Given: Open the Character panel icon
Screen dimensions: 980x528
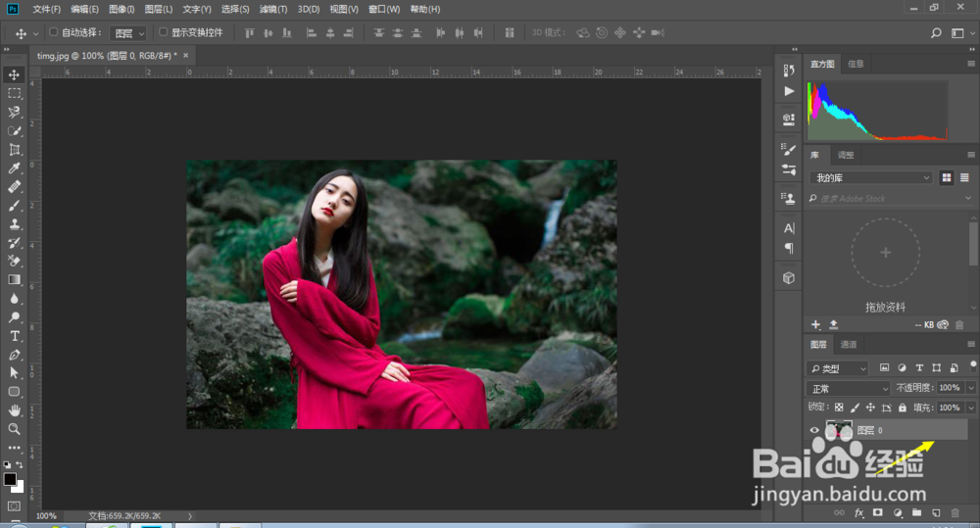Looking at the screenshot, I should (x=789, y=228).
